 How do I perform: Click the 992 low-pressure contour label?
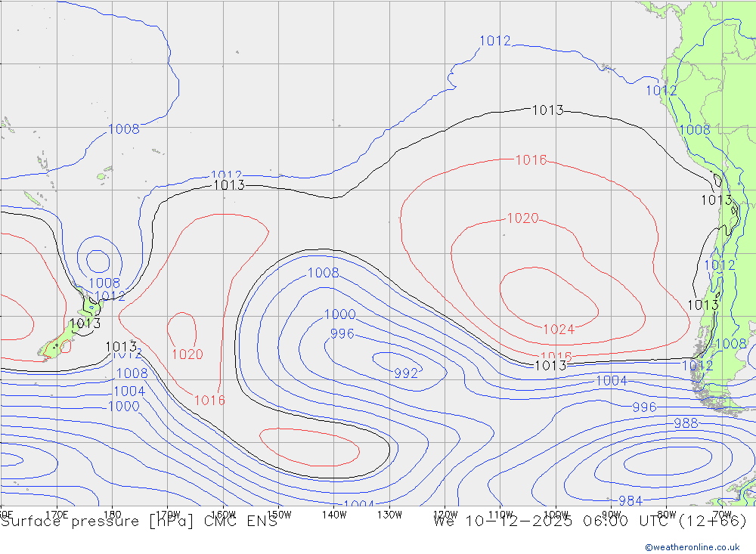tap(406, 373)
